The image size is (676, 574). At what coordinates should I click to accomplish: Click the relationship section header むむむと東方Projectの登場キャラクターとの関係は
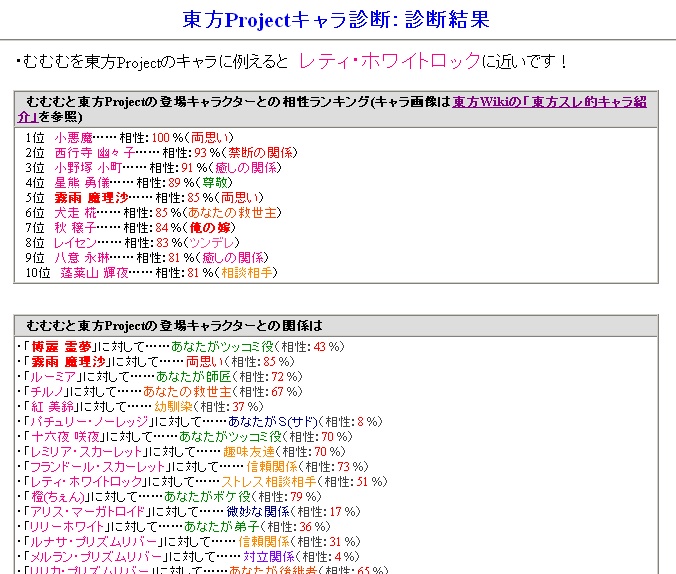coord(174,326)
